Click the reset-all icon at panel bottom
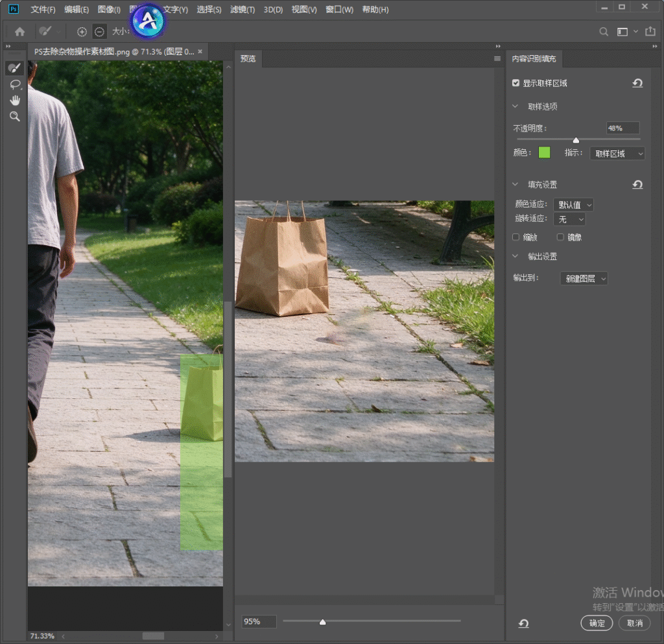The image size is (664, 644). pyautogui.click(x=523, y=623)
